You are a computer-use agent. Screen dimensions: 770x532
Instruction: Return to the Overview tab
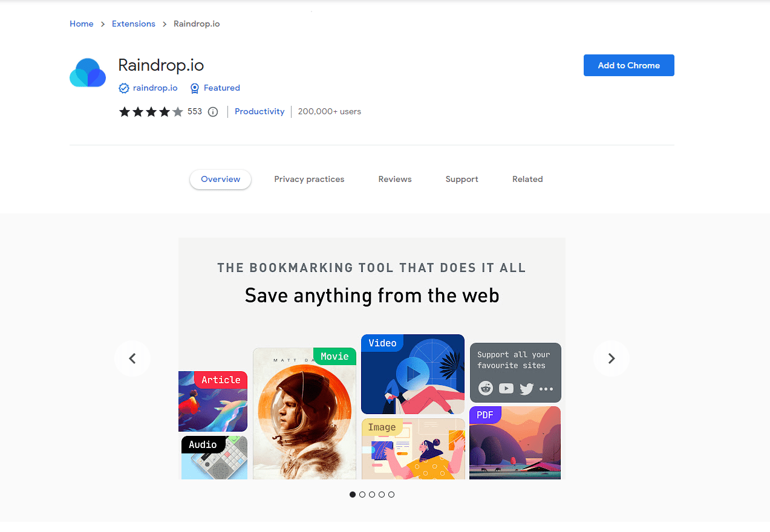(220, 179)
